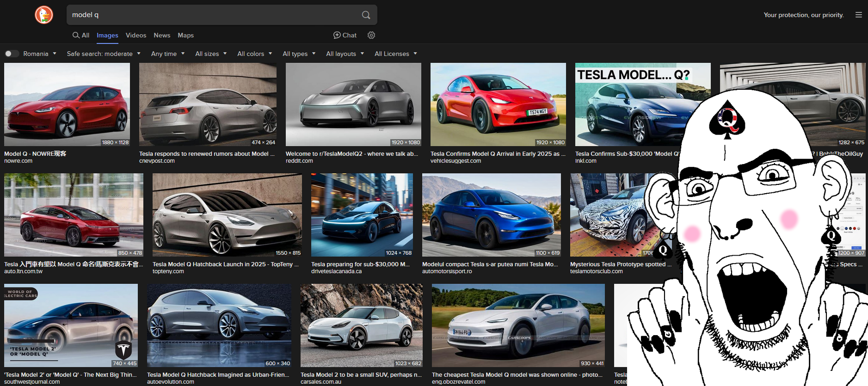Click title 'Tesla Model Q Hatchback Imagined as Urban-Frien...'
Screen dimensions: 868x386
click(218, 375)
